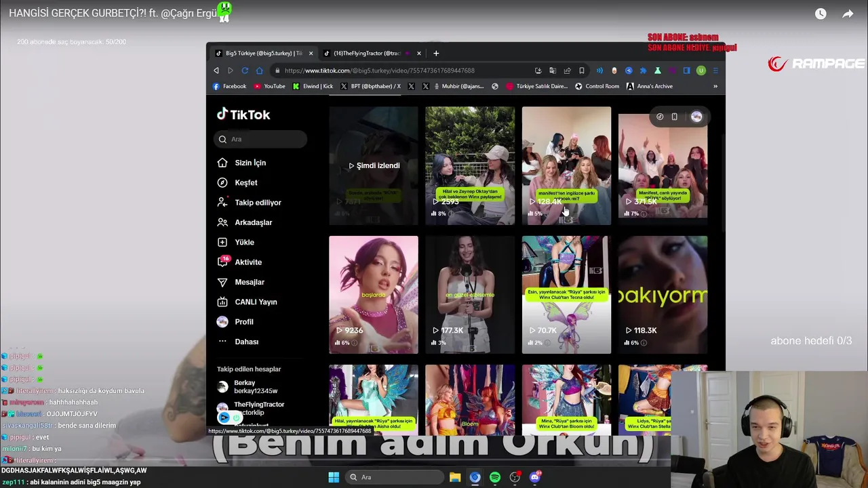This screenshot has height=488, width=868.
Task: Click the share page icon in address bar
Action: pos(568,70)
